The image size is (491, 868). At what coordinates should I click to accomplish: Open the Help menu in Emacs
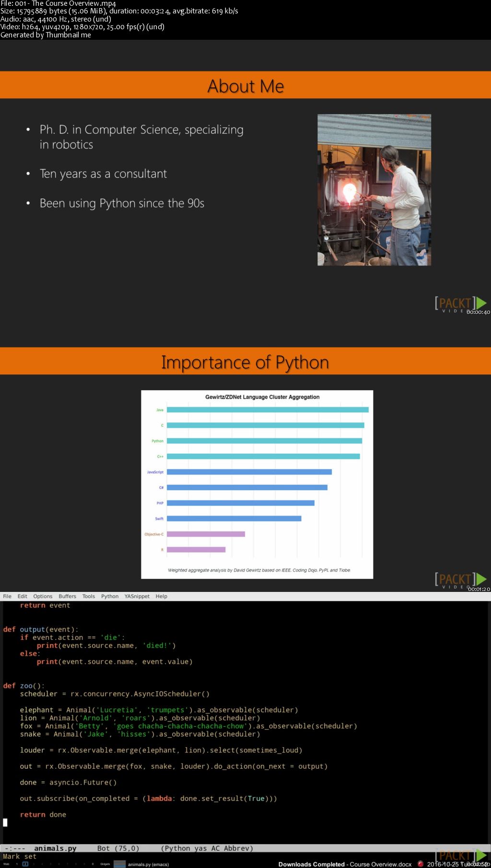click(x=162, y=596)
